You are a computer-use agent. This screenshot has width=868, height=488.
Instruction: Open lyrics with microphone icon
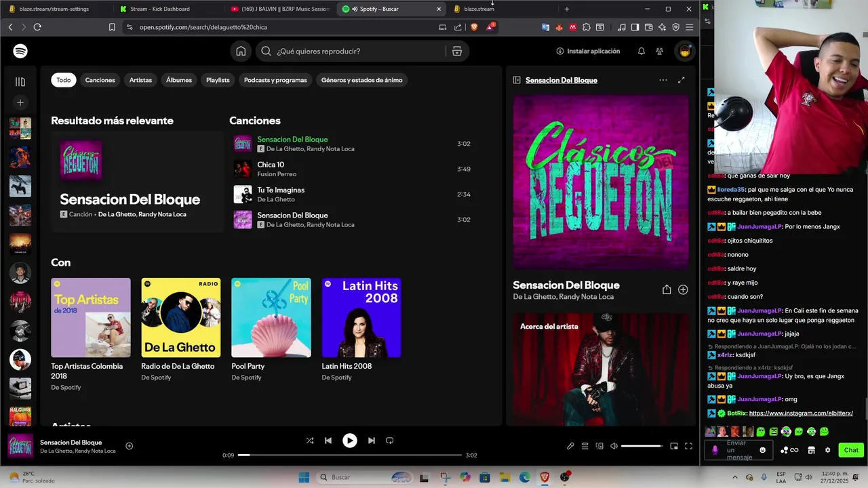pyautogui.click(x=570, y=446)
